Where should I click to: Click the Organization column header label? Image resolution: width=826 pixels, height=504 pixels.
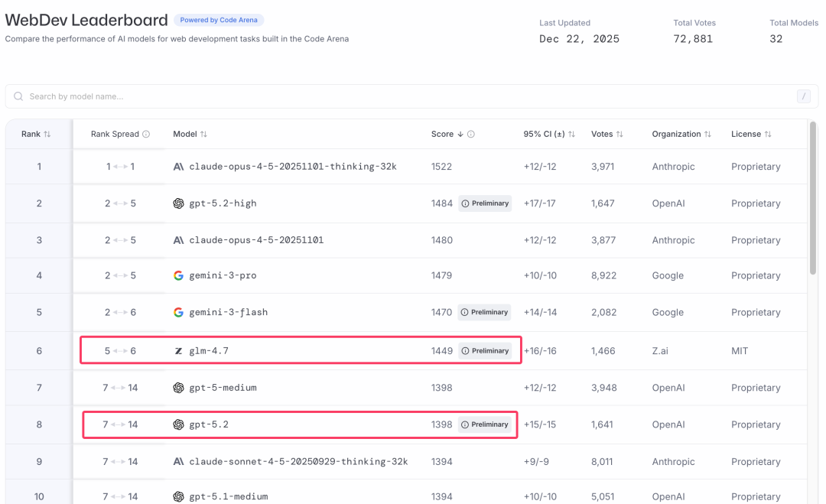pyautogui.click(x=676, y=135)
